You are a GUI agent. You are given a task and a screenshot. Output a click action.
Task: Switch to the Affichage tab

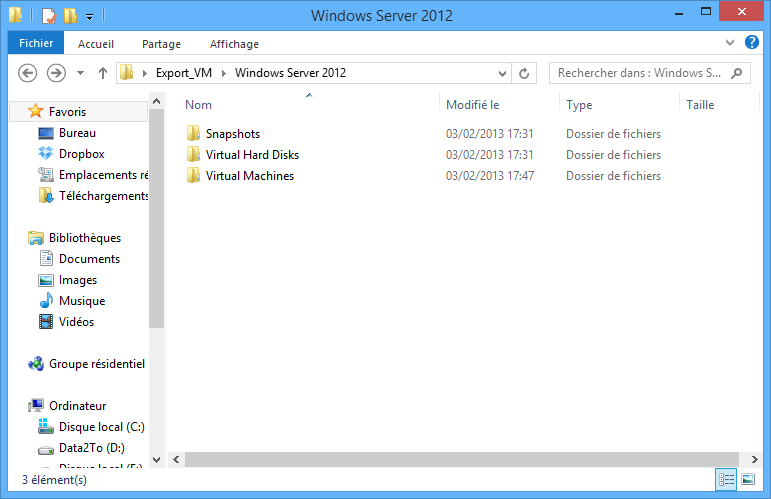coord(234,44)
